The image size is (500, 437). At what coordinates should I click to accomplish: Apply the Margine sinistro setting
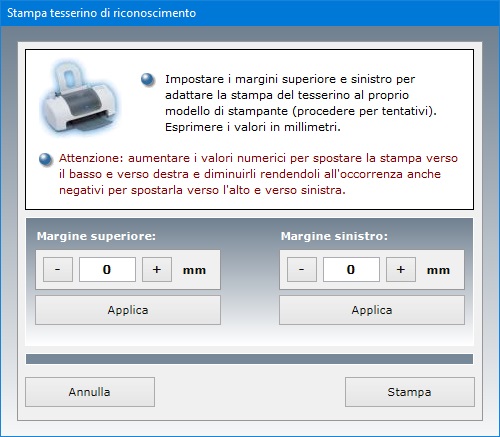click(x=372, y=310)
